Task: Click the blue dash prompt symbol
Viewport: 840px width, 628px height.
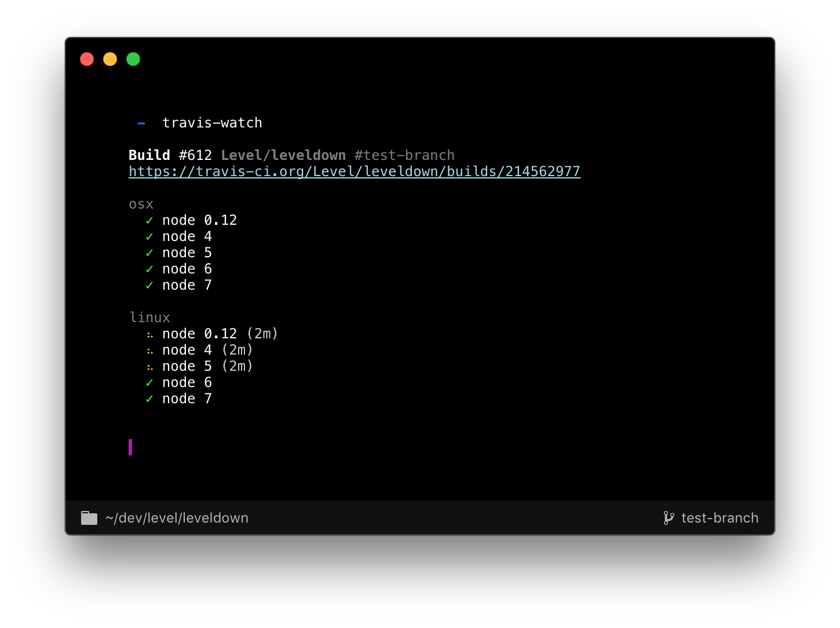Action: click(x=141, y=123)
